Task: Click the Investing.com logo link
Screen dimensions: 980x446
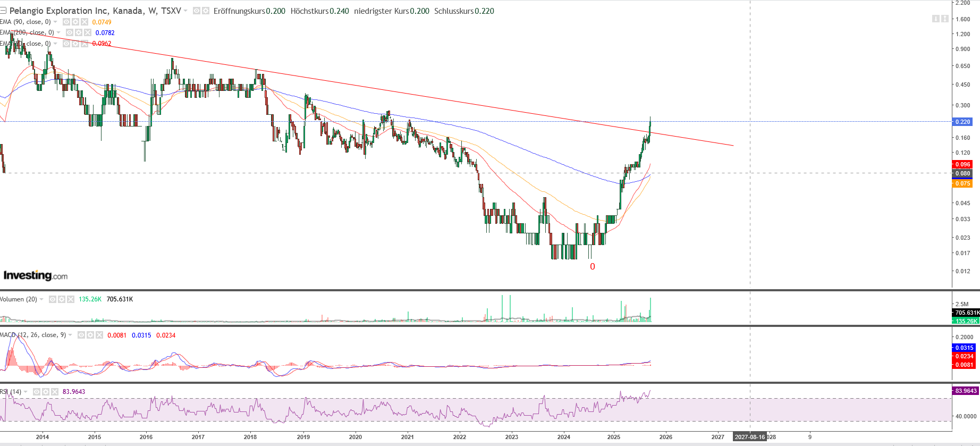Action: pyautogui.click(x=36, y=275)
